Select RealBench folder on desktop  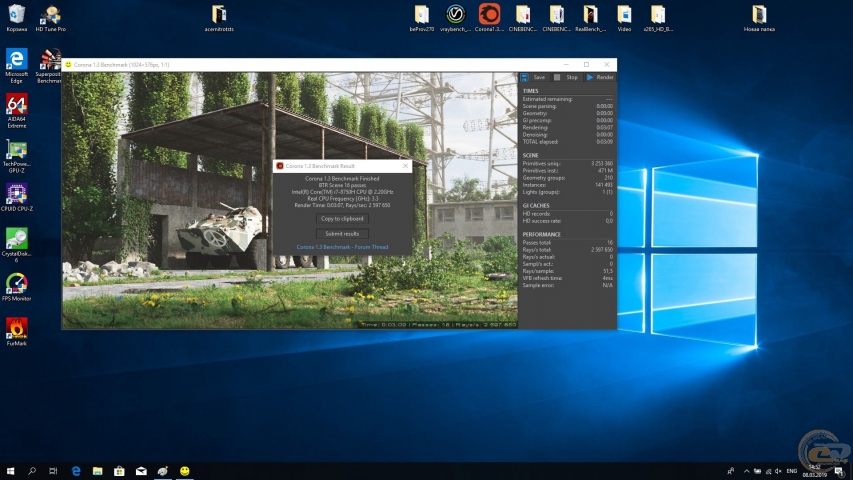click(x=590, y=18)
